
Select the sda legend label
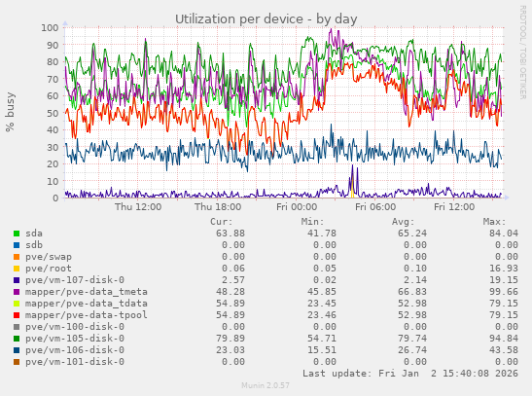[34, 234]
